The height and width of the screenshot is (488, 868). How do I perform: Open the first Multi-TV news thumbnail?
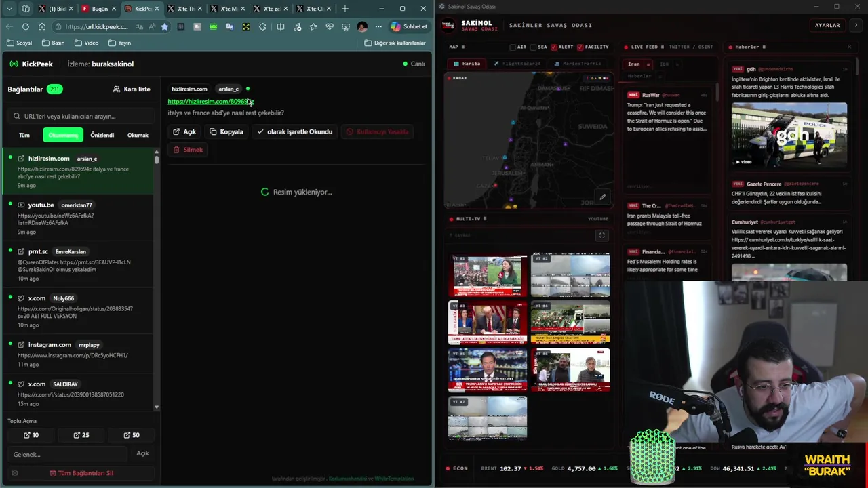[488, 275]
